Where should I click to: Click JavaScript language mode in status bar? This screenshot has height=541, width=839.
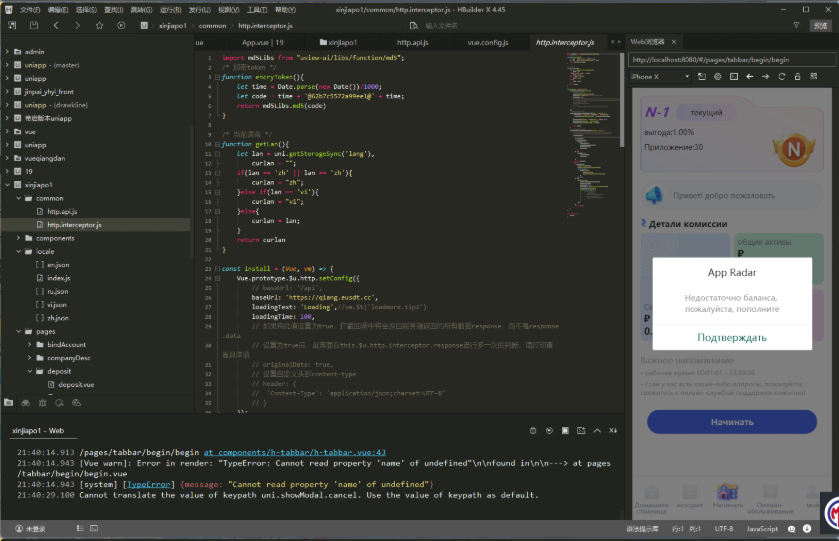pos(762,529)
